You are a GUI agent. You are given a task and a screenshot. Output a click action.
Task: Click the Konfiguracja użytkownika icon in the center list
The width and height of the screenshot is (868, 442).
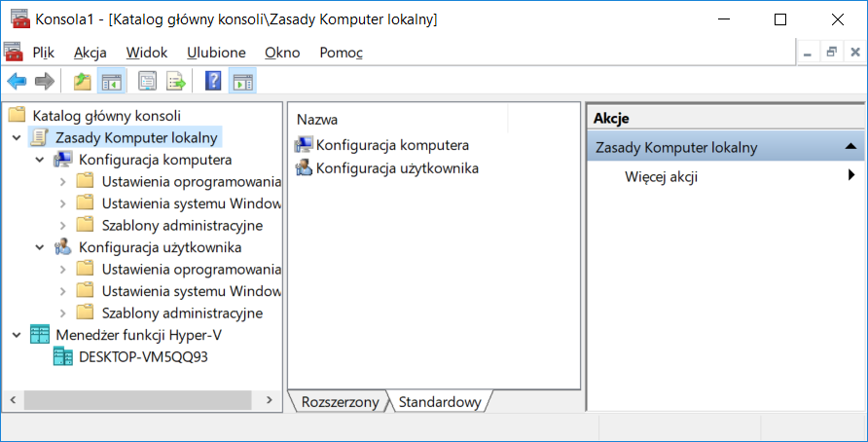tap(304, 168)
